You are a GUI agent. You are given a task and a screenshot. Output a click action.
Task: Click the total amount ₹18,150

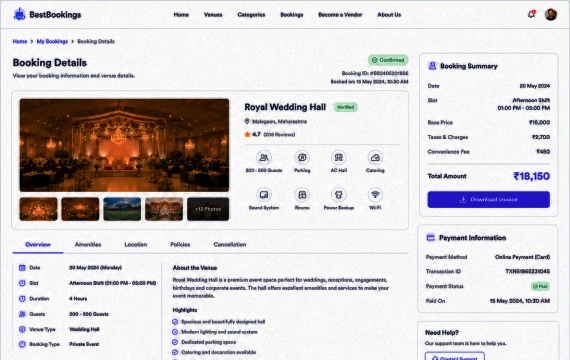531,176
